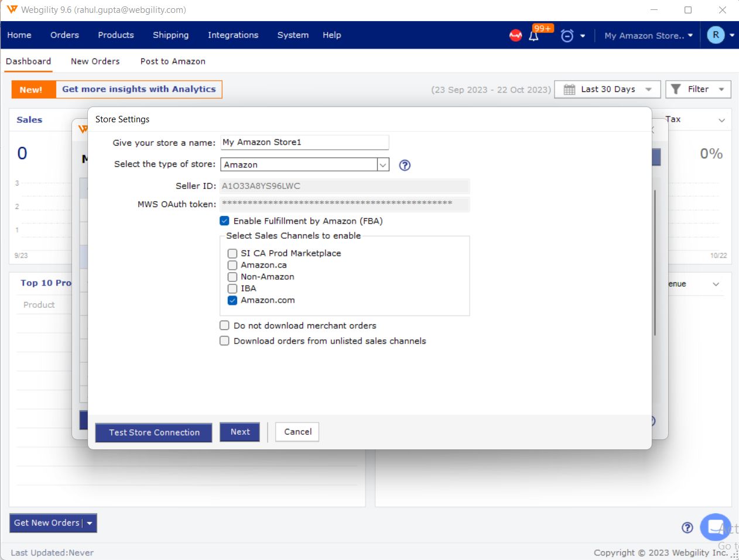Image resolution: width=739 pixels, height=560 pixels.
Task: Open the Products menu
Action: tap(116, 35)
